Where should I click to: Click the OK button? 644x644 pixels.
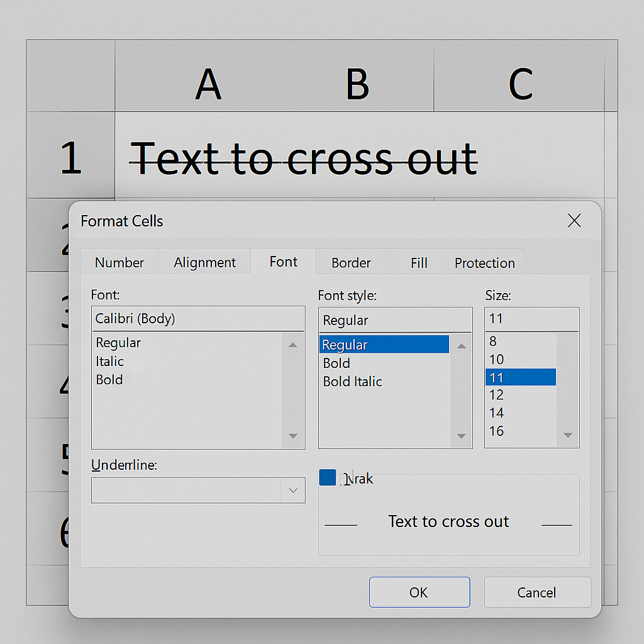(x=419, y=592)
